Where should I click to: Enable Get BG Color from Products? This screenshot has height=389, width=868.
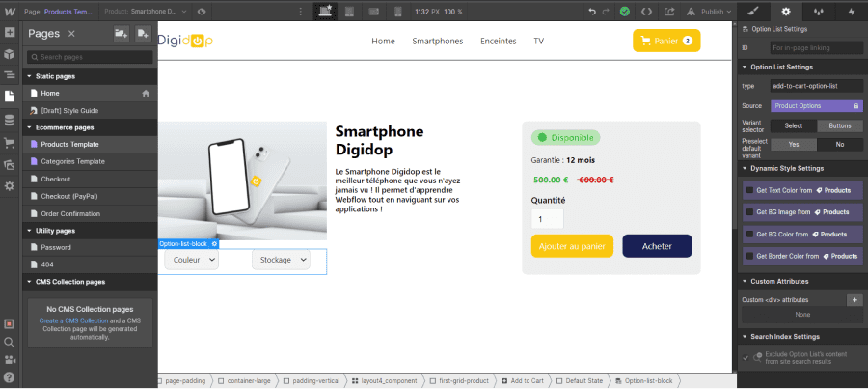tap(749, 234)
